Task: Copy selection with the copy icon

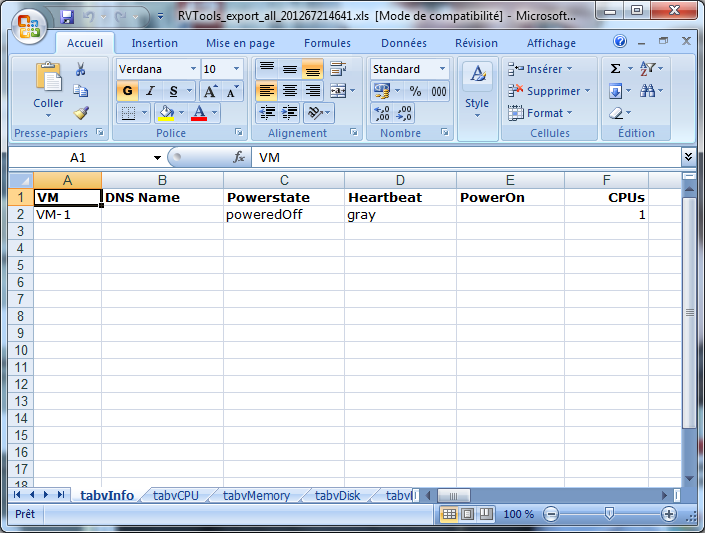Action: 81,91
